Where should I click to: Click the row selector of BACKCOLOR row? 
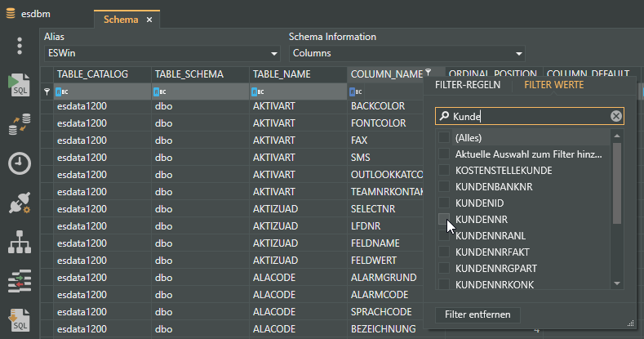coord(47,106)
